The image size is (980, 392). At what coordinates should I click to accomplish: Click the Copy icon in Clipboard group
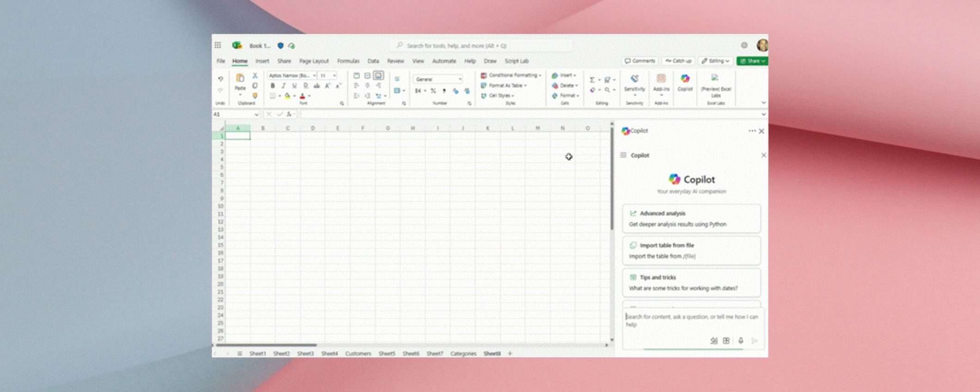coord(255,86)
